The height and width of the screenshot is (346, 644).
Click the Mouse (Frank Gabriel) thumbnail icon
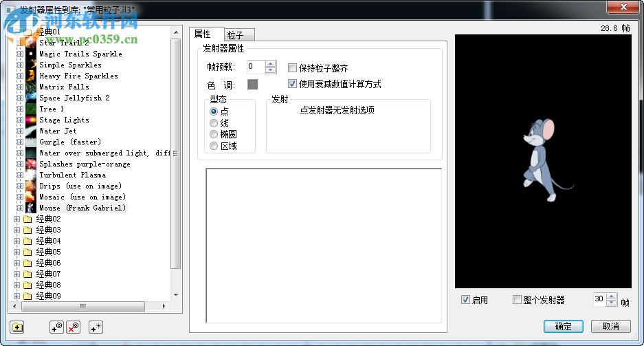coord(31,208)
